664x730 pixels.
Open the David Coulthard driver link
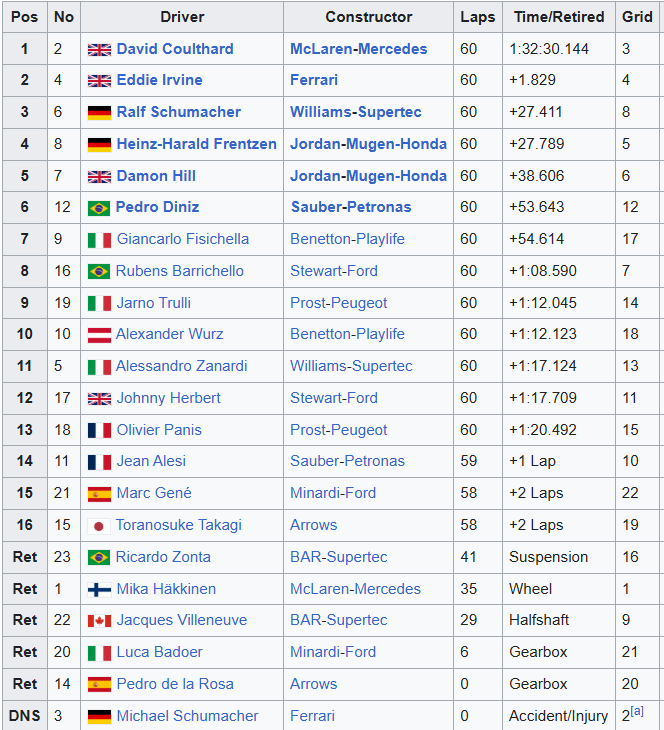click(x=175, y=49)
